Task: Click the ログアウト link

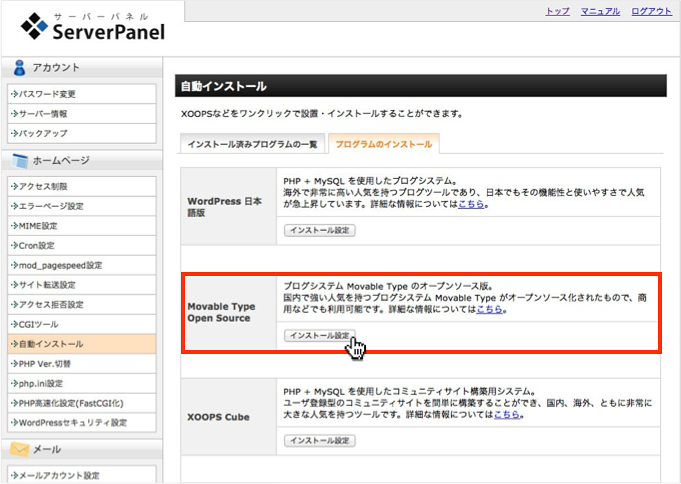Action: click(x=651, y=12)
